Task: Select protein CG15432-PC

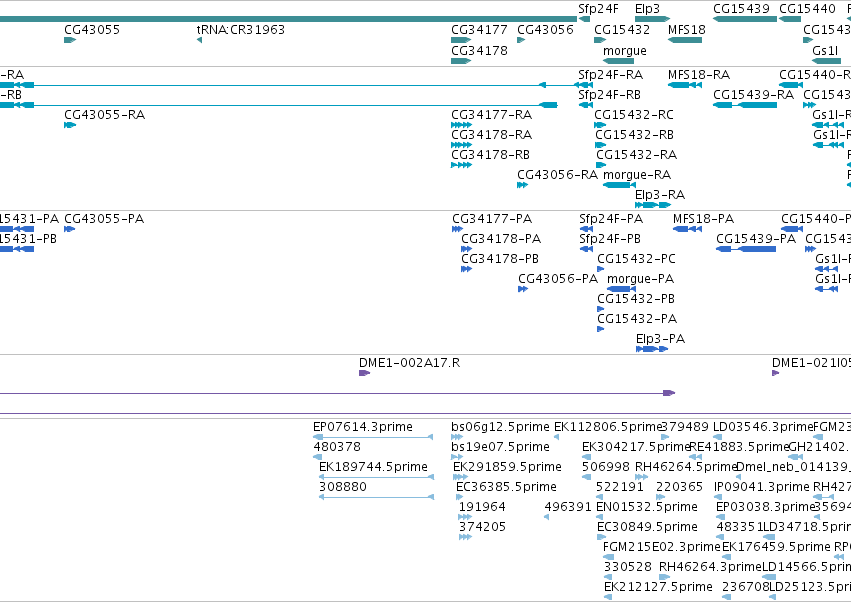Action: coord(637,259)
